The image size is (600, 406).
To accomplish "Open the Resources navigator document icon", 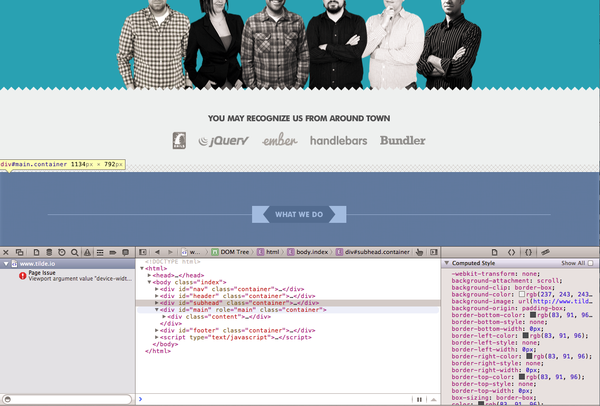I will 36,252.
